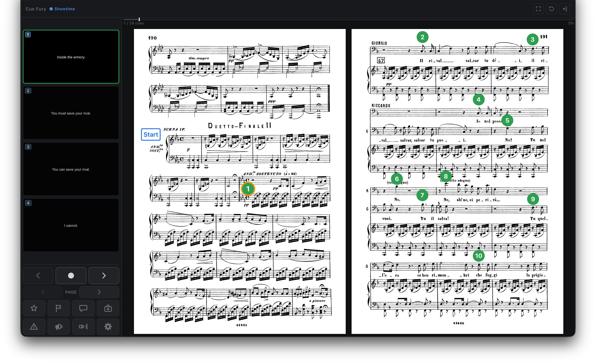Go to the next PAGE arrow
Image resolution: width=596 pixels, height=364 pixels.
(99, 292)
